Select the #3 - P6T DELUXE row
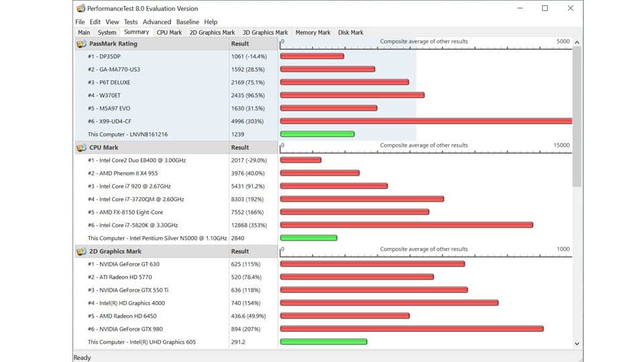The width and height of the screenshot is (644, 362). pos(323,82)
